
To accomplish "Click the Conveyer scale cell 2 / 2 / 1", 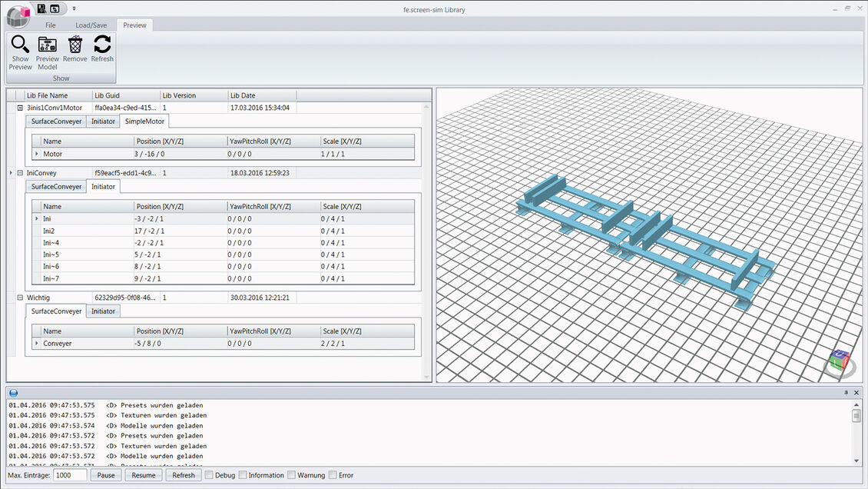I will pos(367,344).
